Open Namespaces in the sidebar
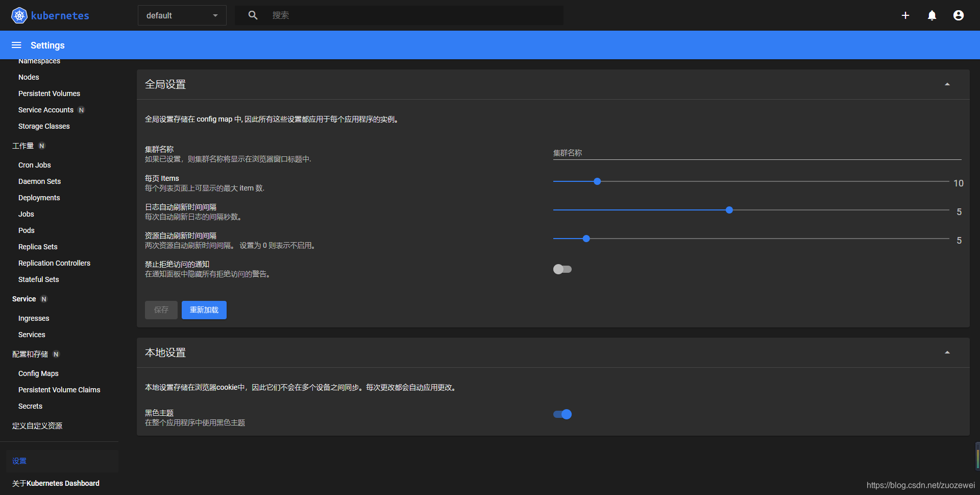The image size is (980, 495). (39, 61)
